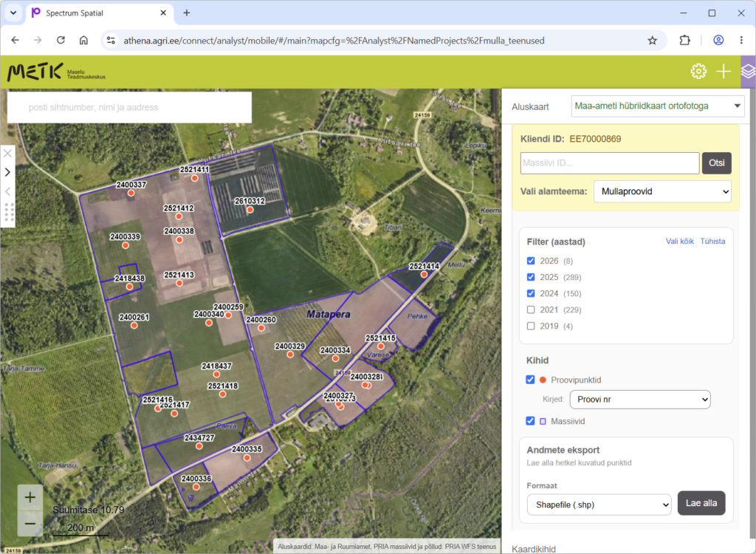Open a new browser tab

187,13
